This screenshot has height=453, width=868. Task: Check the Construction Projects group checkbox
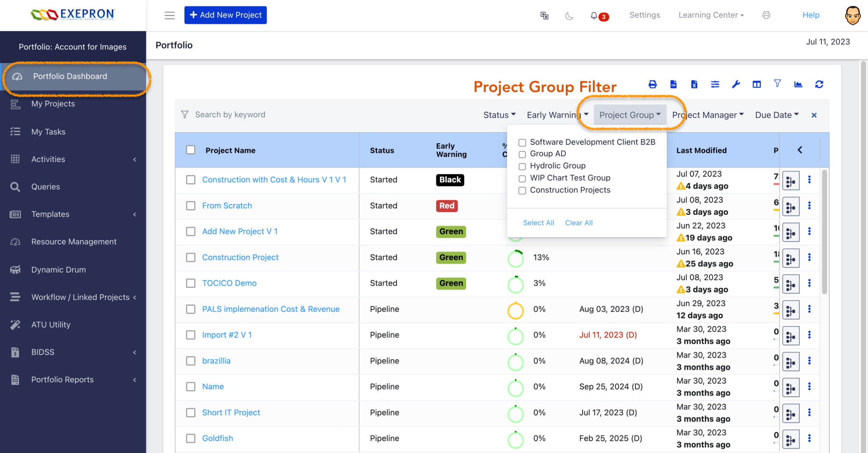pos(522,191)
